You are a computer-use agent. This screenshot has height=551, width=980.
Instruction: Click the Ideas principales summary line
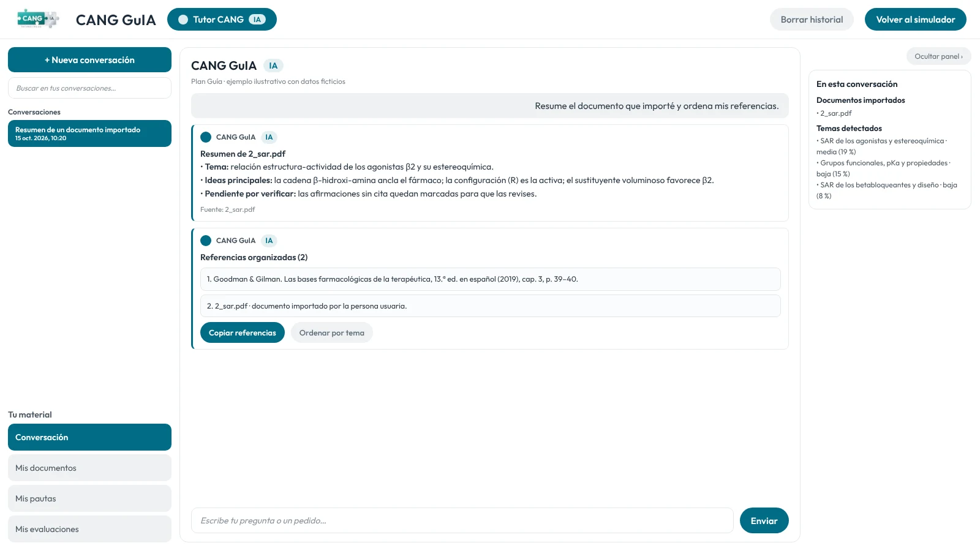(457, 181)
